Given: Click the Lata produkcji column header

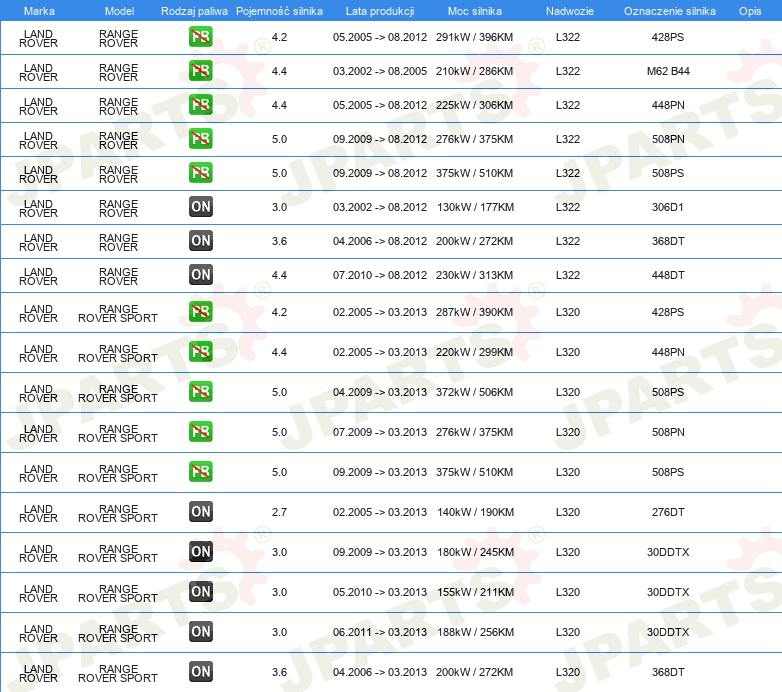Looking at the screenshot, I should [380, 11].
